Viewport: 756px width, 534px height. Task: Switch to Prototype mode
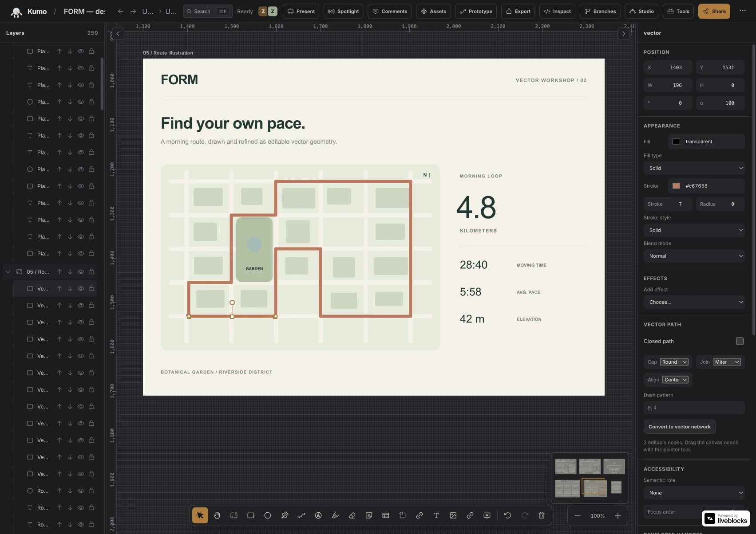click(x=476, y=11)
